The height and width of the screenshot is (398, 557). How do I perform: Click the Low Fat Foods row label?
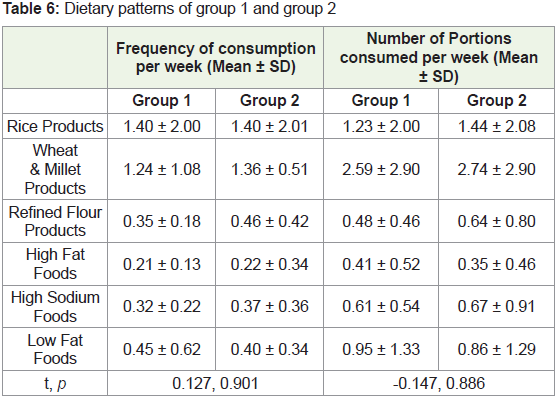[55, 349]
